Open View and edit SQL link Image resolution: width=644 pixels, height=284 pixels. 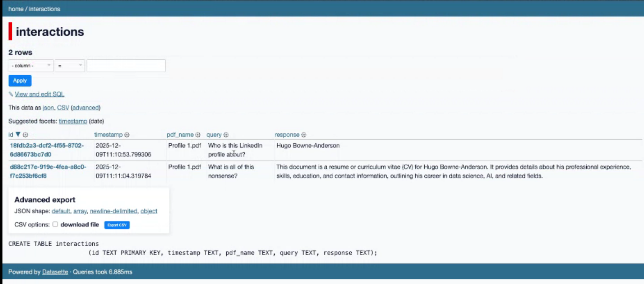click(x=39, y=94)
